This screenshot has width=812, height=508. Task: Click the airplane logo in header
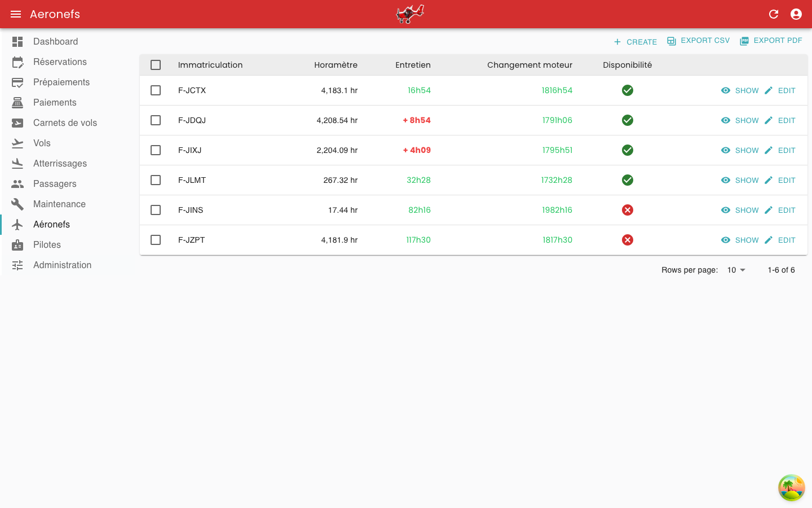click(410, 14)
